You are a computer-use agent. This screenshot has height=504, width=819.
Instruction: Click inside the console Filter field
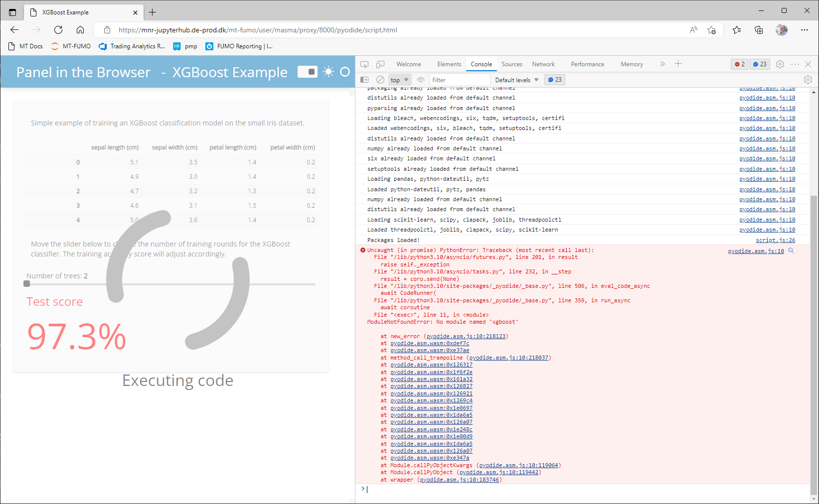point(459,80)
